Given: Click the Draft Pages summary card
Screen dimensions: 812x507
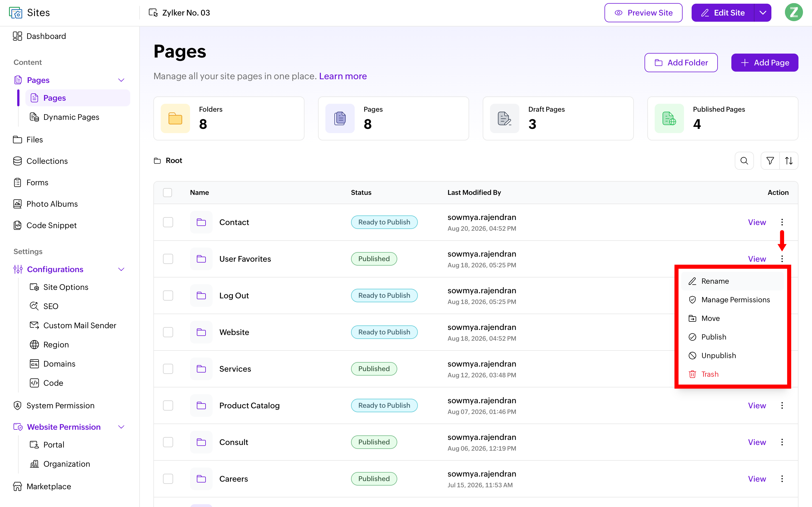Looking at the screenshot, I should pyautogui.click(x=558, y=118).
